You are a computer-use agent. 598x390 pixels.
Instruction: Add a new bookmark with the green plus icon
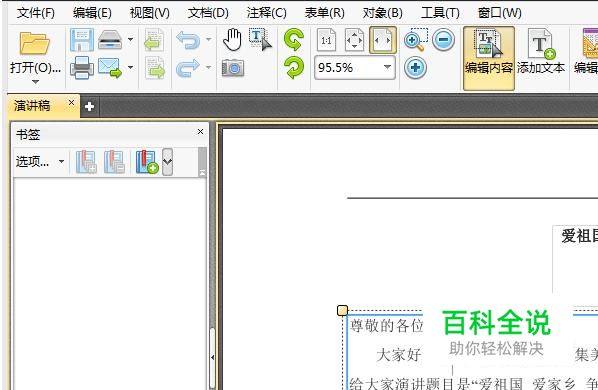pyautogui.click(x=147, y=162)
